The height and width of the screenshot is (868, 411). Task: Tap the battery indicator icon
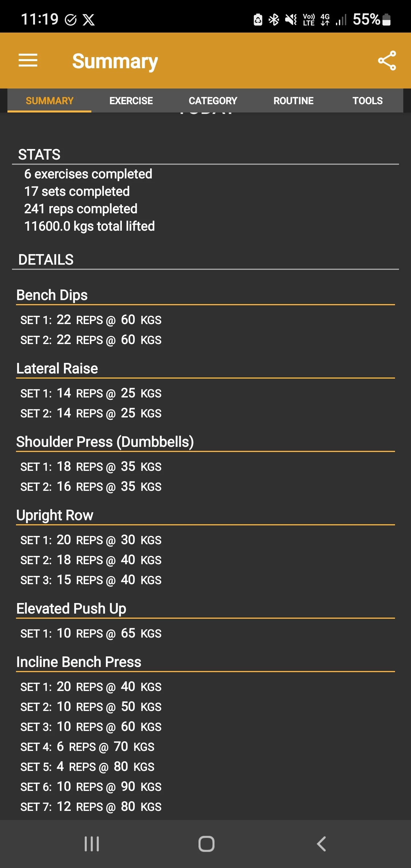pyautogui.click(x=387, y=19)
